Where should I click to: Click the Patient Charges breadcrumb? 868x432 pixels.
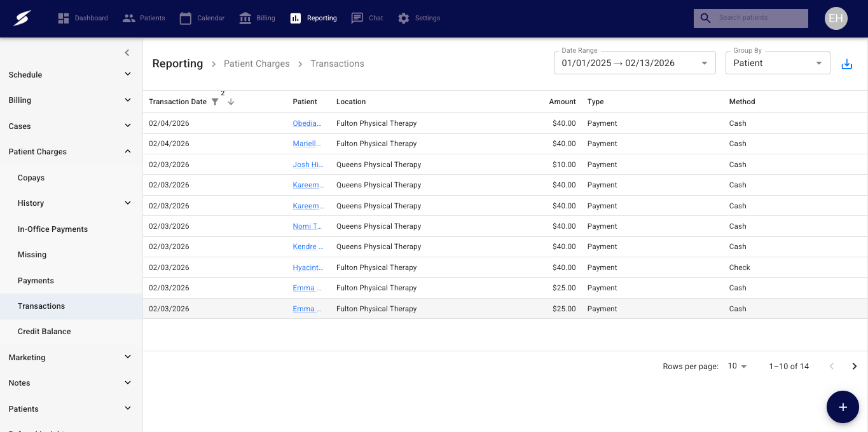[256, 64]
